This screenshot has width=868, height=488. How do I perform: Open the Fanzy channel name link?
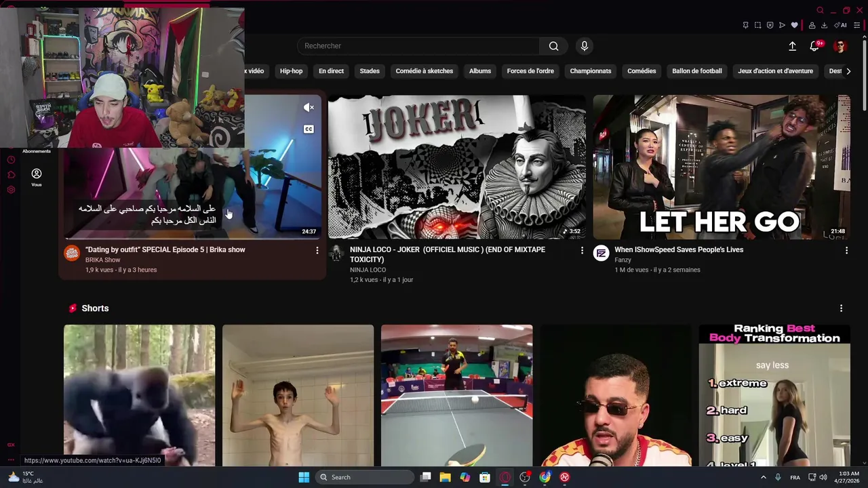click(x=623, y=260)
